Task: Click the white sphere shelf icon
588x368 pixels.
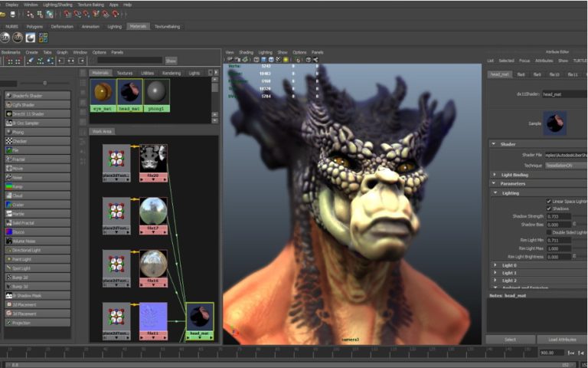Action: [x=31, y=38]
